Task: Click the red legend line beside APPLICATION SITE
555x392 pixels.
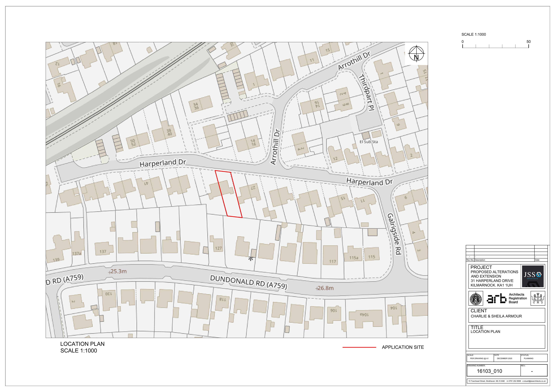Action: click(359, 347)
